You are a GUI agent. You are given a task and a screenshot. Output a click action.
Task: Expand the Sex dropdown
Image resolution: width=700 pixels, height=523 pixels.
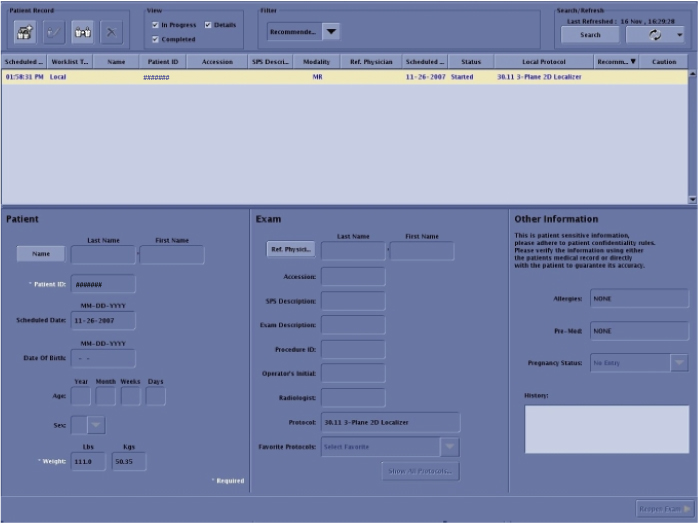[x=96, y=425]
